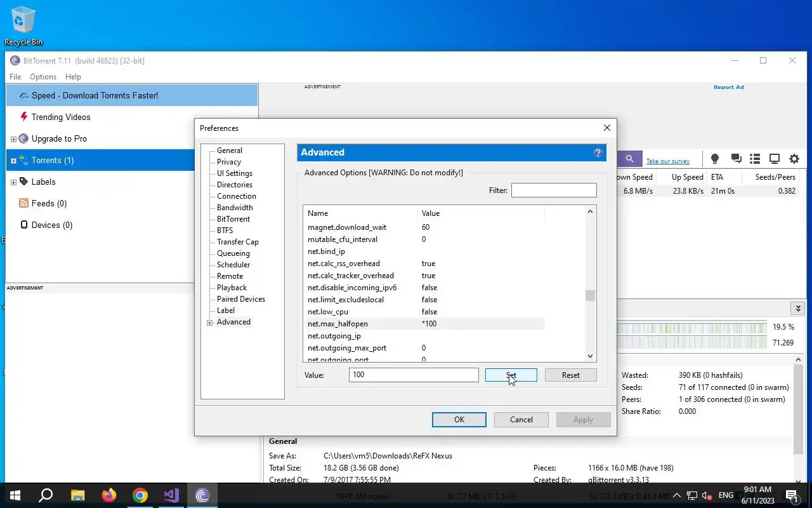Click the Value column header

(481, 213)
